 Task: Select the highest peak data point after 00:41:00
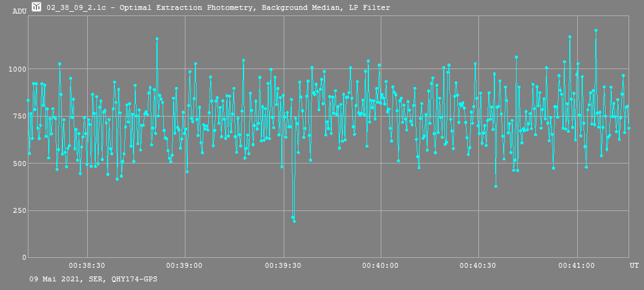point(596,30)
